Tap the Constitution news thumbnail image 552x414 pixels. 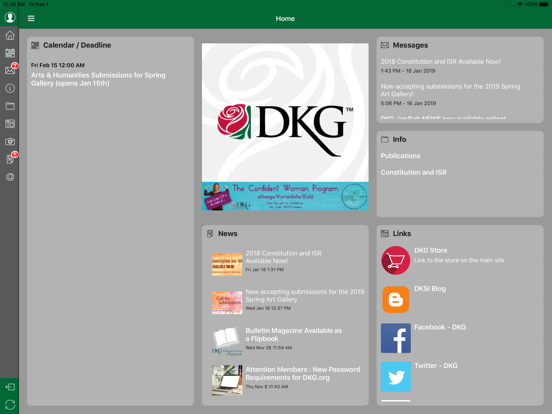227,264
